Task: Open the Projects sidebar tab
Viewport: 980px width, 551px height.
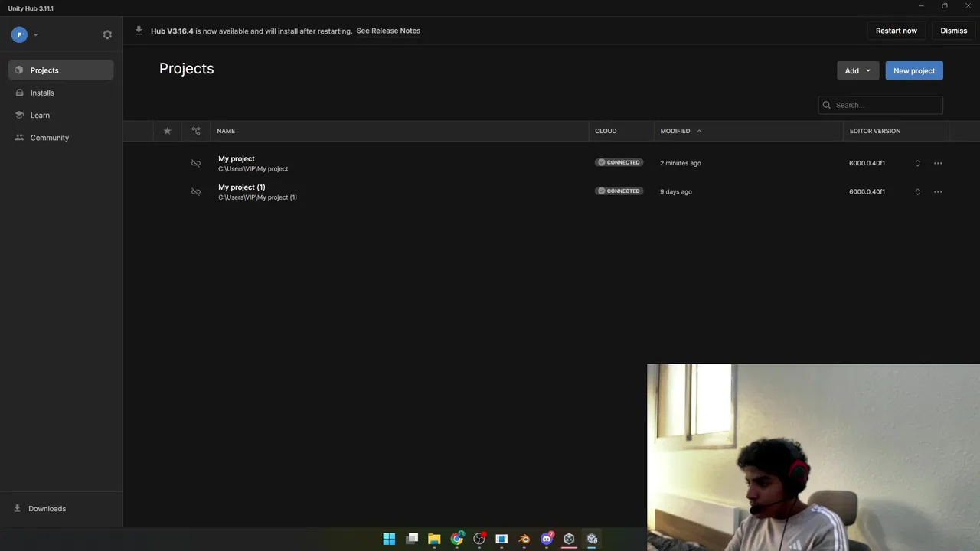Action: pyautogui.click(x=61, y=70)
